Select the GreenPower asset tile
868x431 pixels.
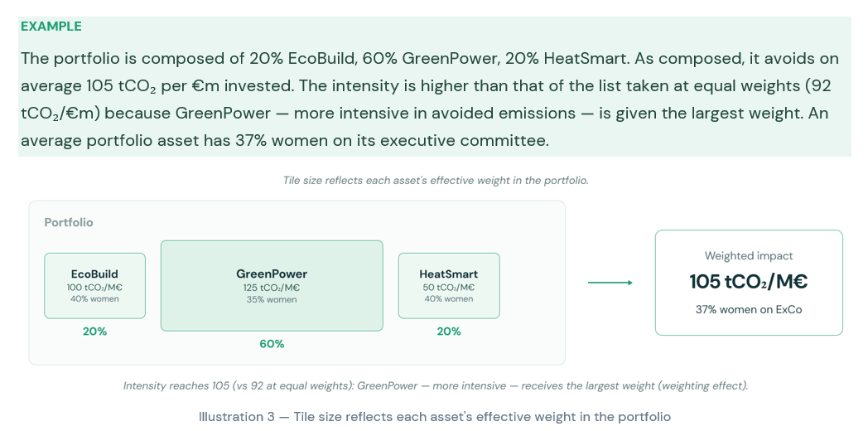(x=272, y=286)
